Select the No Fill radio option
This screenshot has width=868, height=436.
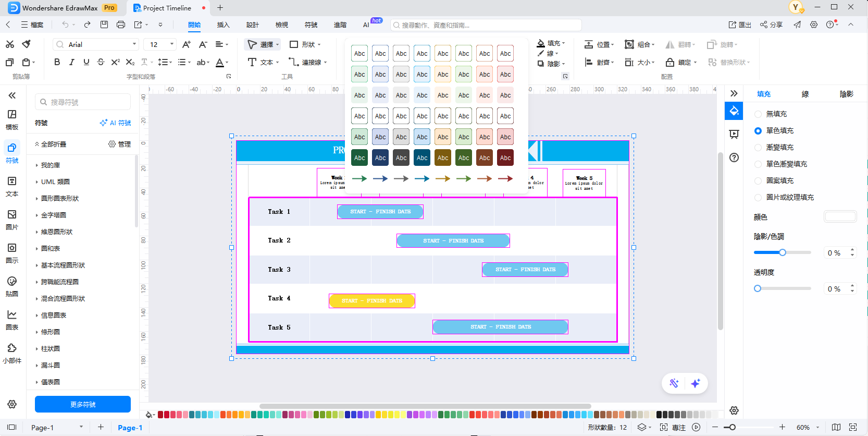(758, 114)
